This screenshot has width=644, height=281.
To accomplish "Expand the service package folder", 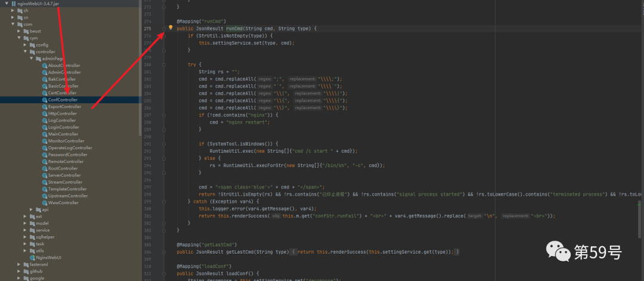I will pyautogui.click(x=26, y=230).
